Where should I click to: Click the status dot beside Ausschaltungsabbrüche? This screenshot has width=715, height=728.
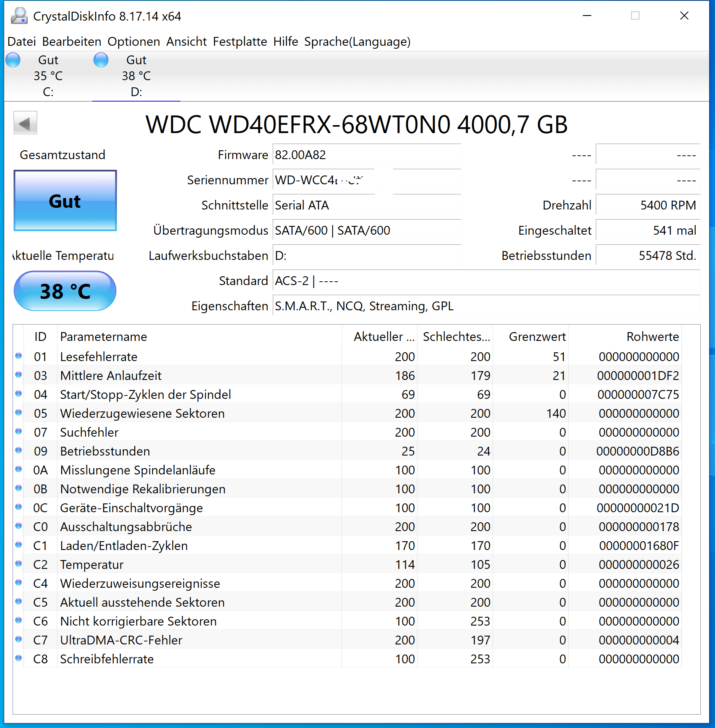(x=18, y=526)
